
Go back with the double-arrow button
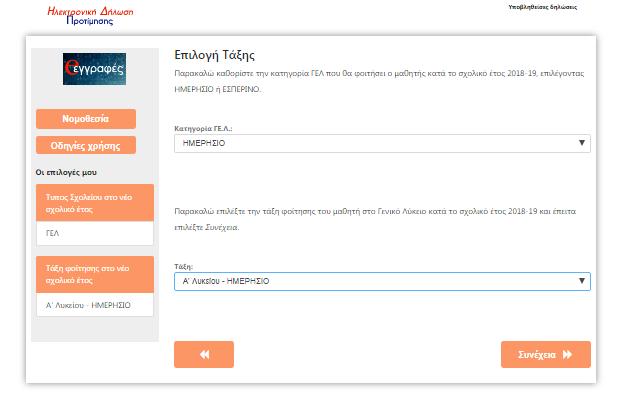point(204,354)
